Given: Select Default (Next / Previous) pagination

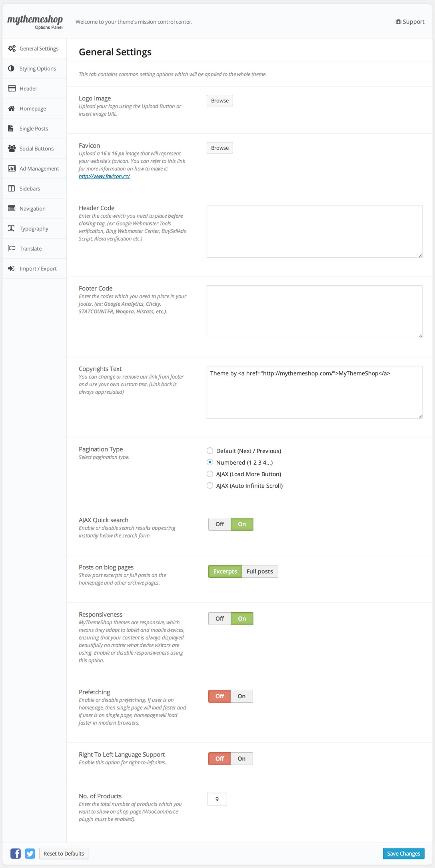Looking at the screenshot, I should (x=210, y=451).
